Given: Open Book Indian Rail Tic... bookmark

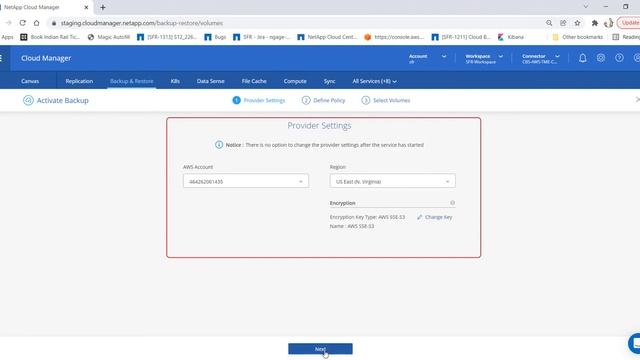Looking at the screenshot, I should (50, 37).
